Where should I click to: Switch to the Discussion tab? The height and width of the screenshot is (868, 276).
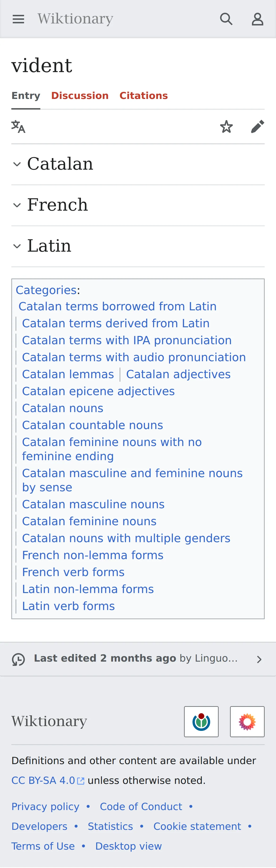coord(80,96)
